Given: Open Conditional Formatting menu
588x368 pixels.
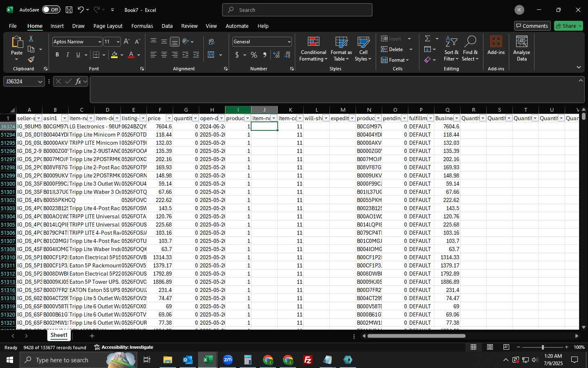Looking at the screenshot, I should click(313, 49).
